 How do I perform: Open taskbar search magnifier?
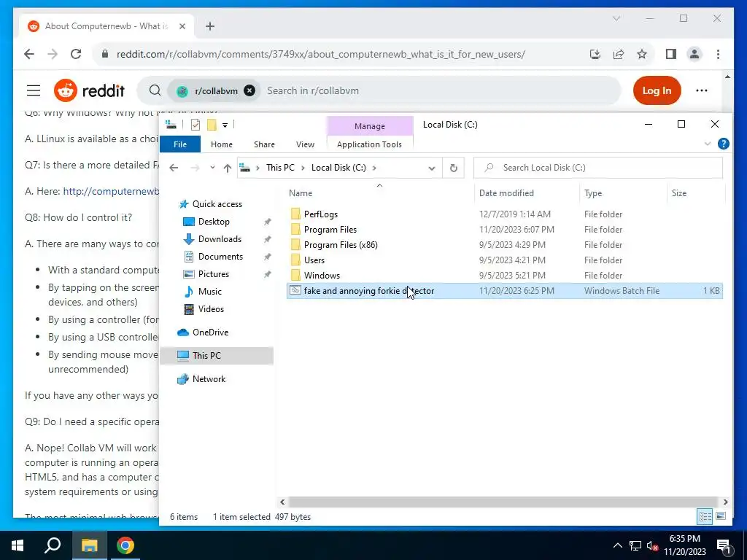[53, 545]
